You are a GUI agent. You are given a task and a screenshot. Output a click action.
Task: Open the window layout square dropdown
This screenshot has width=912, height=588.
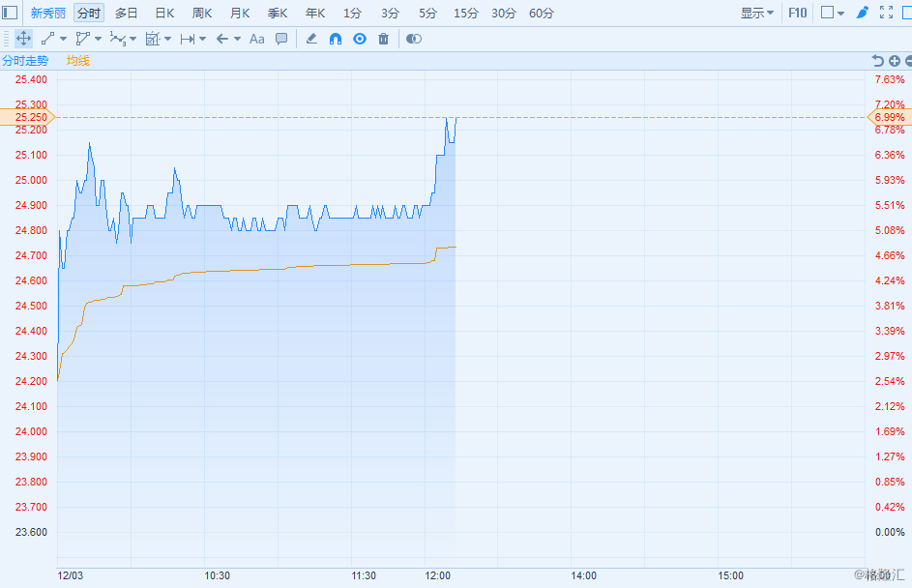click(x=833, y=13)
